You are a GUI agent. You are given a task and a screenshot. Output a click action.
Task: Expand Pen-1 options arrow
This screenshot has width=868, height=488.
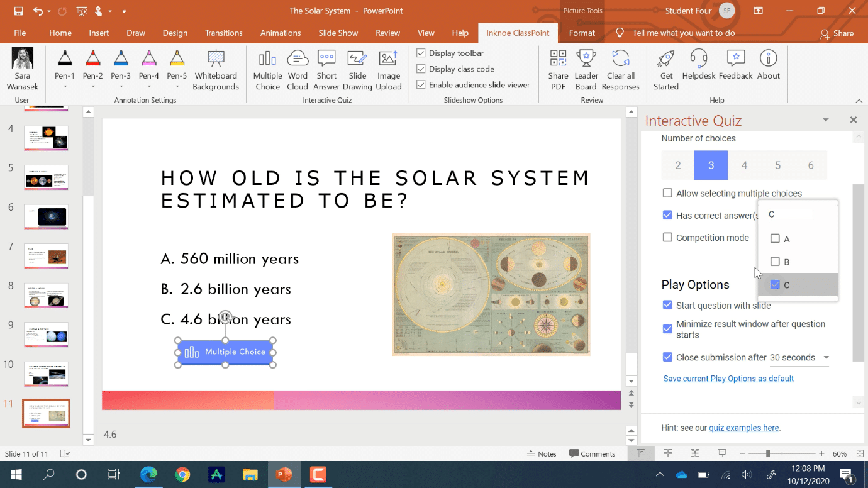click(65, 87)
